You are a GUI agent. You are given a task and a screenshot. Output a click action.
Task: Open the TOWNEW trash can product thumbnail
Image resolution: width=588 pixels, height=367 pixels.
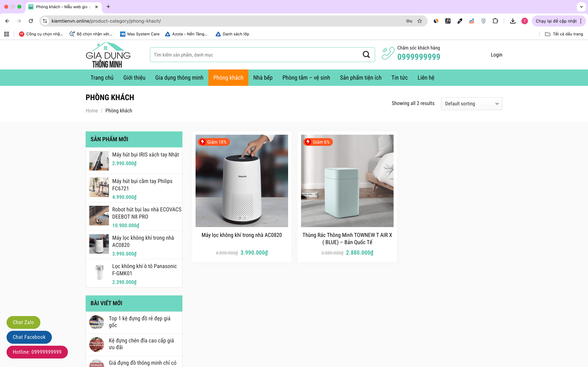click(347, 181)
